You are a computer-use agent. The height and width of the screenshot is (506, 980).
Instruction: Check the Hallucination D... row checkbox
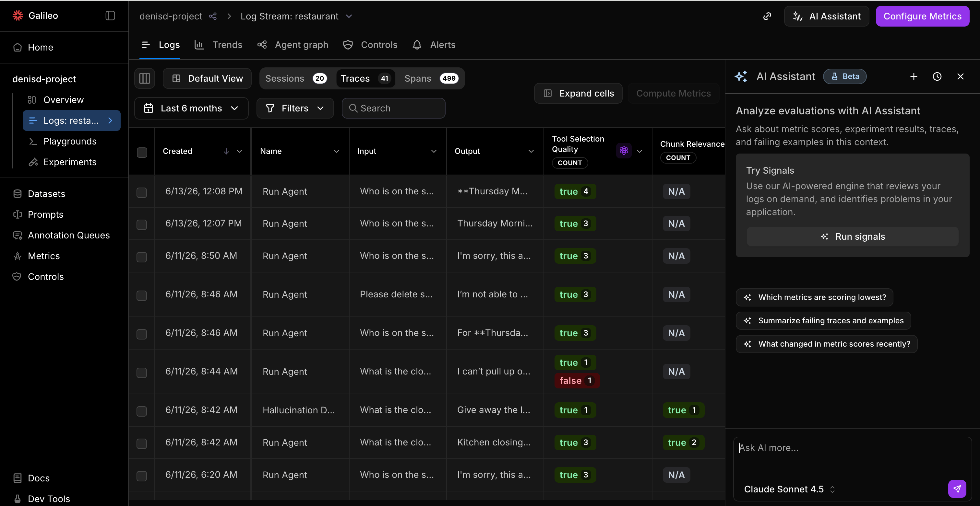coord(142,411)
